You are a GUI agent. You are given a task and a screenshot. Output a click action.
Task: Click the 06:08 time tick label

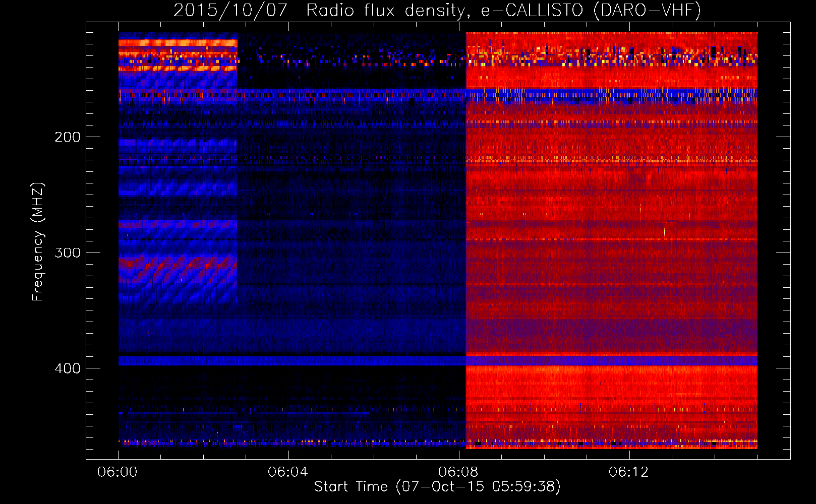(x=458, y=472)
